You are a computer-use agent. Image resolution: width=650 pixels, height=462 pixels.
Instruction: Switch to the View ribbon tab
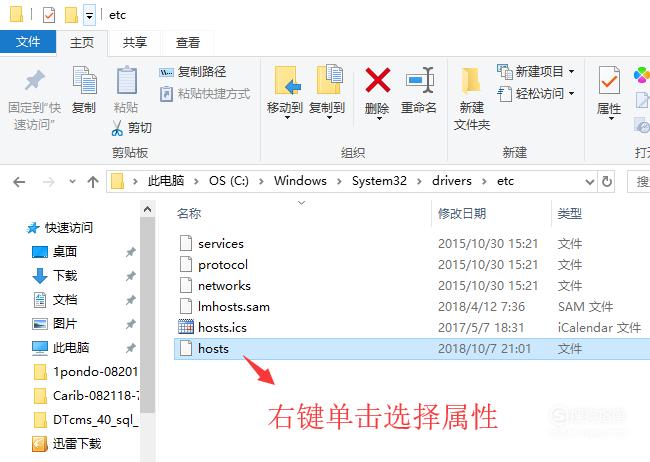click(188, 42)
